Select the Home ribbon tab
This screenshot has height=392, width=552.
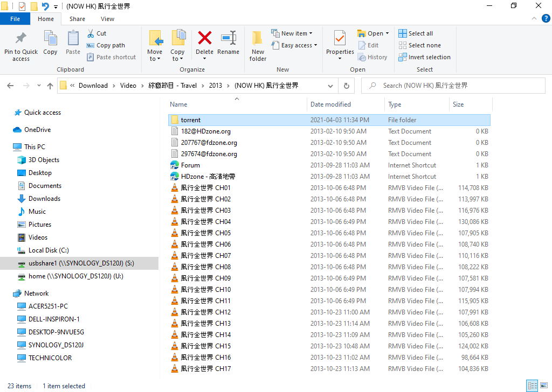click(46, 19)
